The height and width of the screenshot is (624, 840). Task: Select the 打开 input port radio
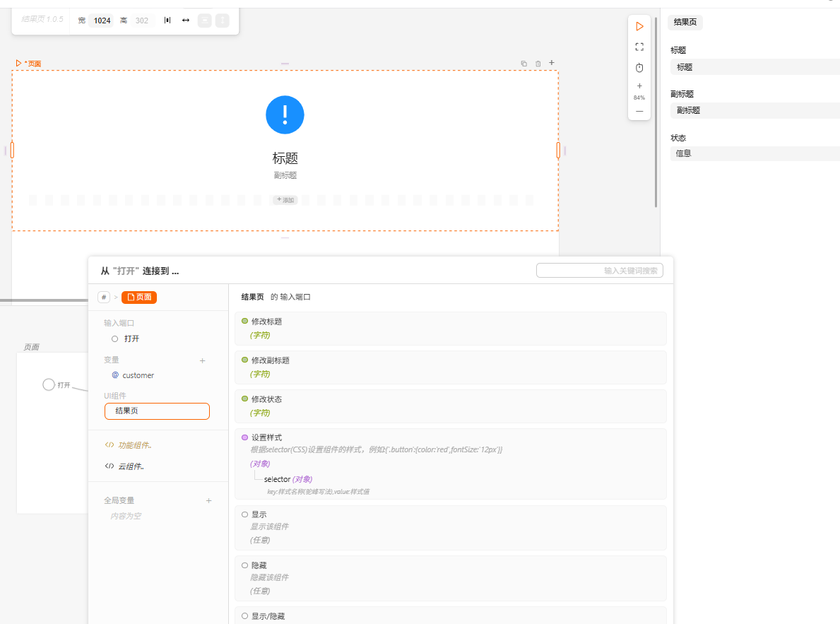114,339
